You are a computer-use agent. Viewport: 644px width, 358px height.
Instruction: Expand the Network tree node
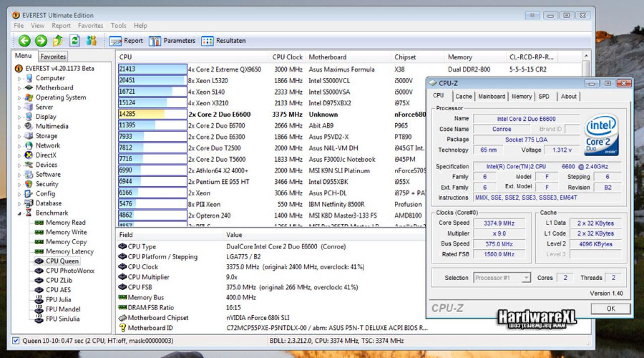tap(20, 146)
